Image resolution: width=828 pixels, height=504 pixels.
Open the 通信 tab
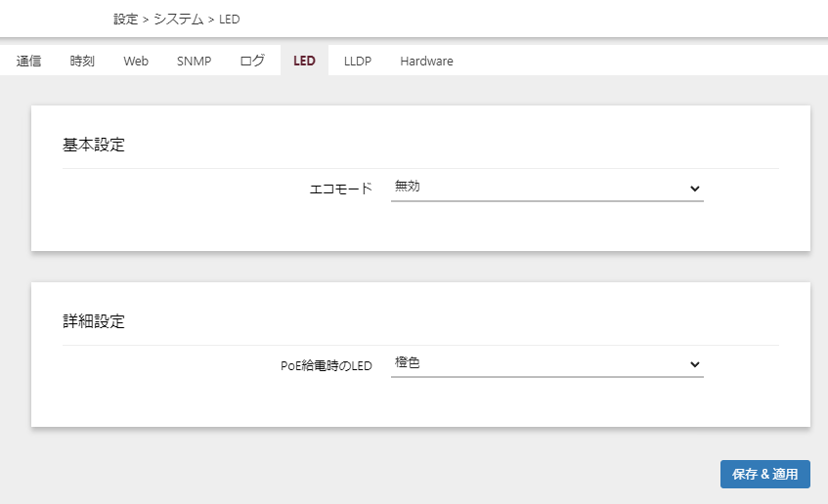click(x=28, y=61)
